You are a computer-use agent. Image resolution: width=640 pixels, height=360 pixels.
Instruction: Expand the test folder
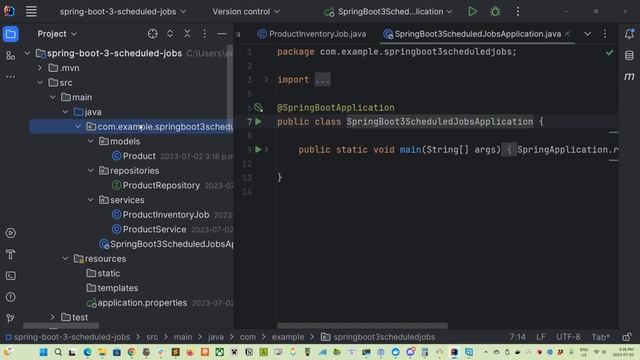tap(53, 317)
